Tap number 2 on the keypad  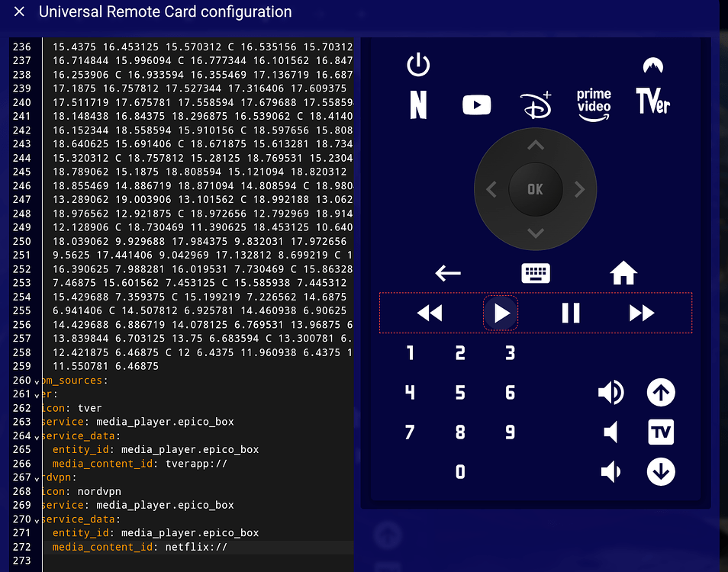pyautogui.click(x=459, y=353)
